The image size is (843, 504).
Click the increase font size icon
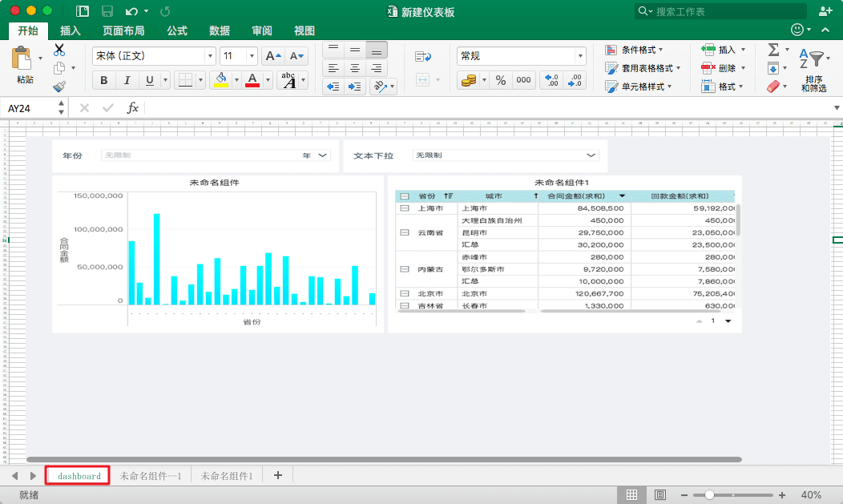click(272, 56)
